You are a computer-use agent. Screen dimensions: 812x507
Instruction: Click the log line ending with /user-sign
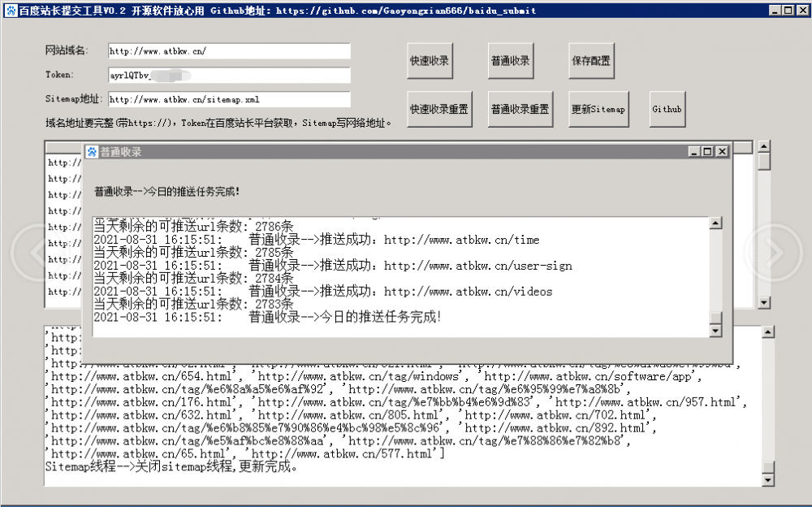[333, 266]
